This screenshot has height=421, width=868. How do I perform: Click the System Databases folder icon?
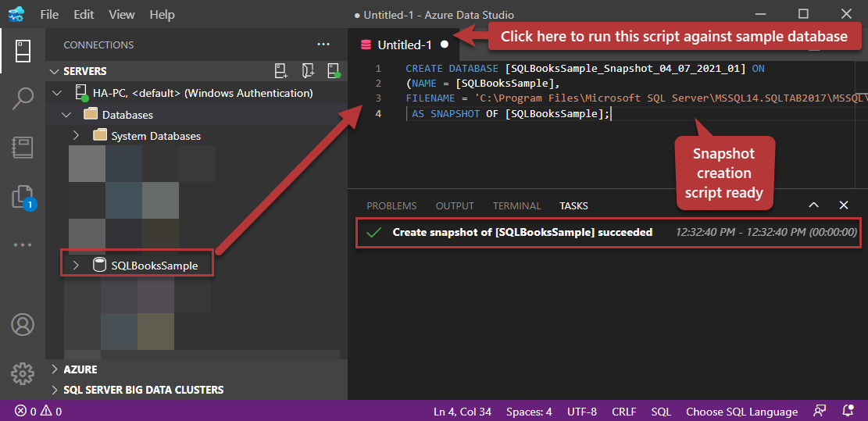click(100, 136)
